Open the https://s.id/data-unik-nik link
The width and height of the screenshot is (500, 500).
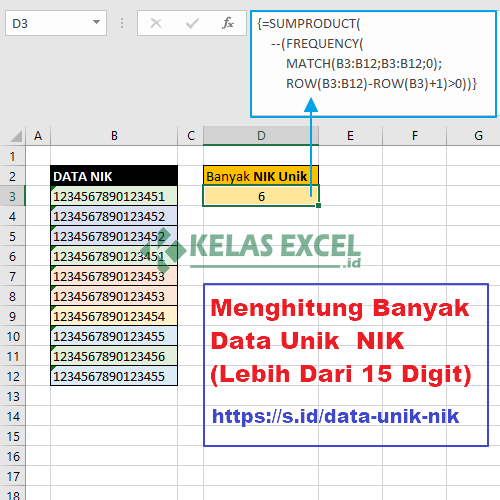[335, 416]
